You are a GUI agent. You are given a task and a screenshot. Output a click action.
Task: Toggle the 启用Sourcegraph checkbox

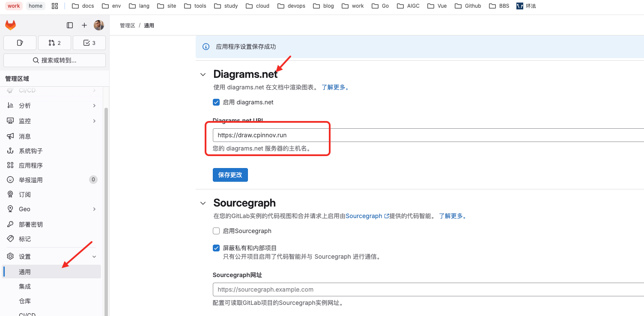(x=216, y=231)
